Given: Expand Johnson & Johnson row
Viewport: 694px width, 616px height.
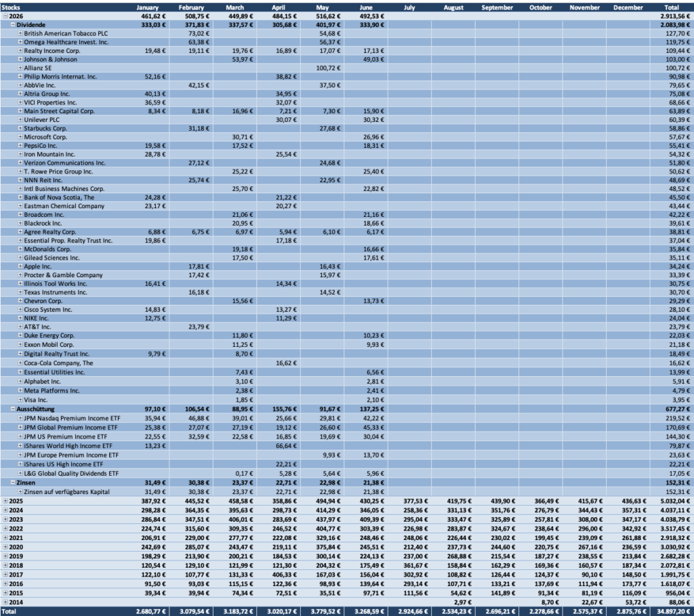Looking at the screenshot, I should 20,60.
